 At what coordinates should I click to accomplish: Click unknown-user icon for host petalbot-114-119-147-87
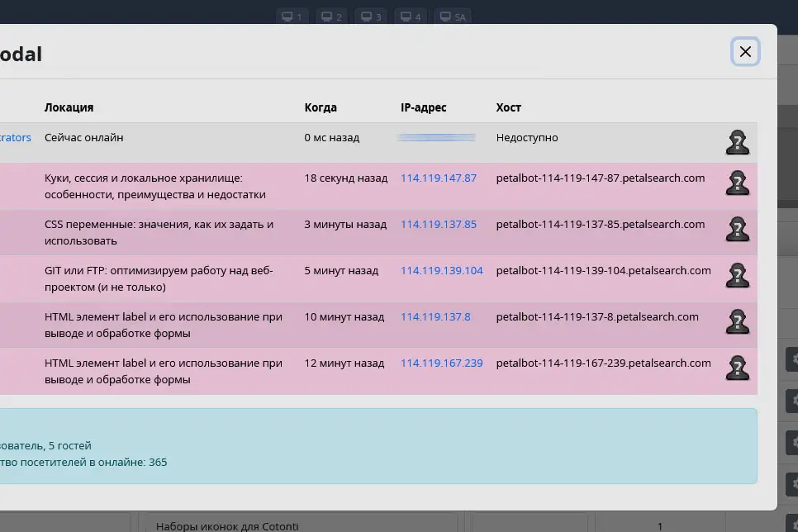click(x=737, y=183)
